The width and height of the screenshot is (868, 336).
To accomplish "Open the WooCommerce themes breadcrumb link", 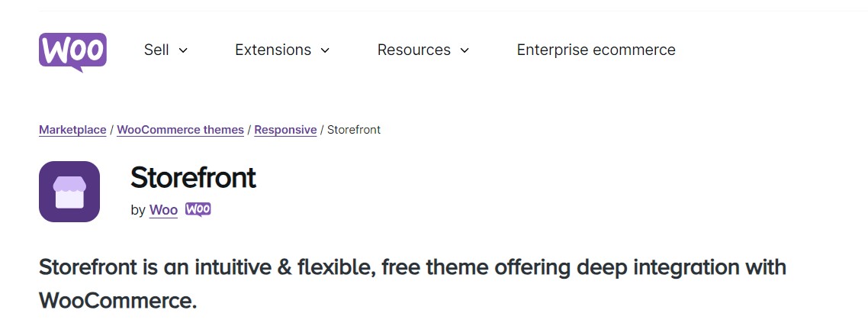I will click(x=180, y=130).
